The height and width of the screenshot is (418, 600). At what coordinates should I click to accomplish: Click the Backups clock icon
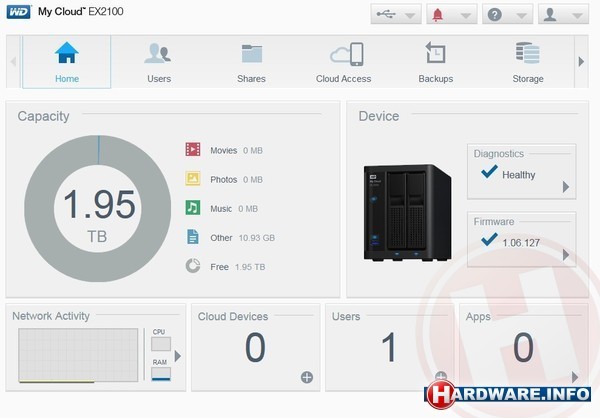tap(435, 52)
